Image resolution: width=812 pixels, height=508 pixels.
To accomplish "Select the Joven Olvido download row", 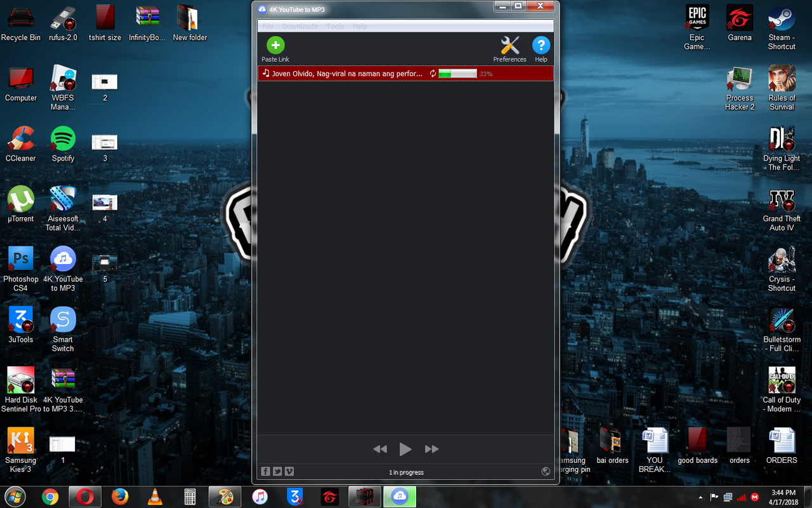I will [405, 74].
